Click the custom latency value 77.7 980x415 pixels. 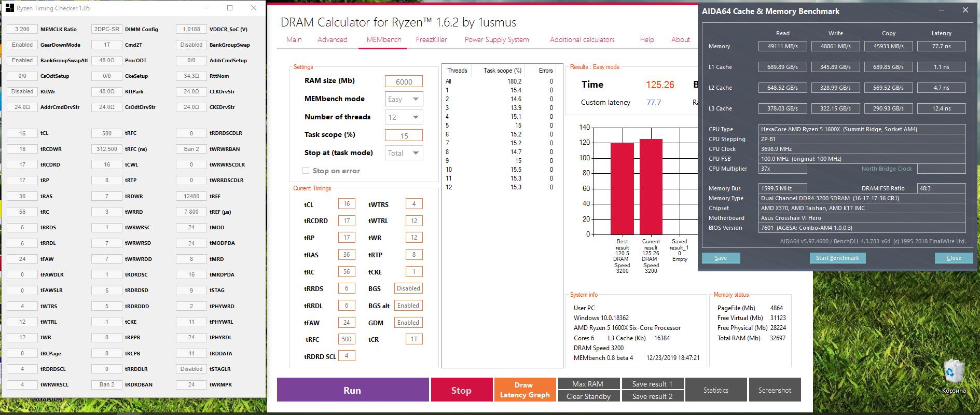pyautogui.click(x=654, y=102)
